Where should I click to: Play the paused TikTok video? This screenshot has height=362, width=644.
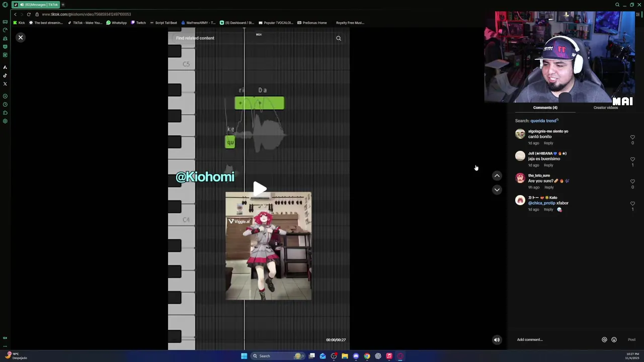260,189
